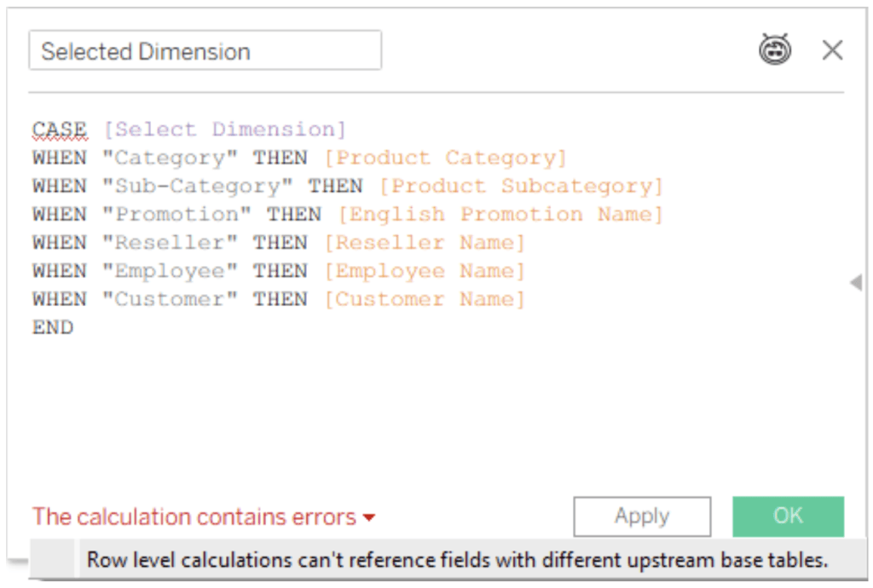Click the [Product Subcategory] field reference
Screen dimensions: 873x588
click(x=521, y=186)
